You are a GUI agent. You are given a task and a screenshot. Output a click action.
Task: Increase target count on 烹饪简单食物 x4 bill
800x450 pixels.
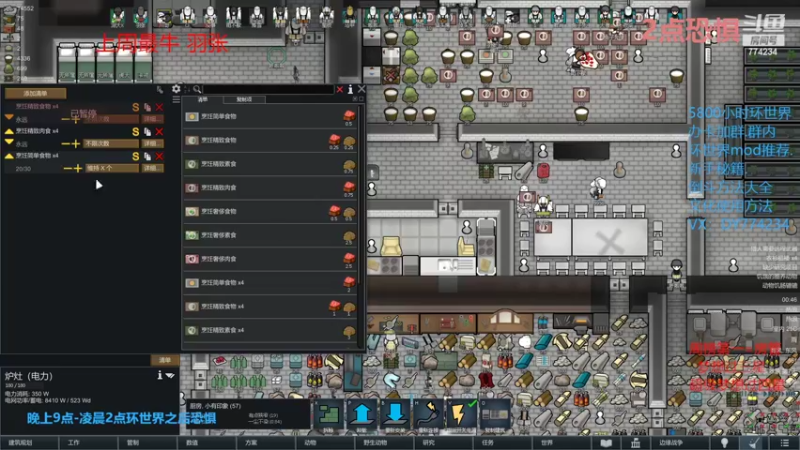(78, 168)
